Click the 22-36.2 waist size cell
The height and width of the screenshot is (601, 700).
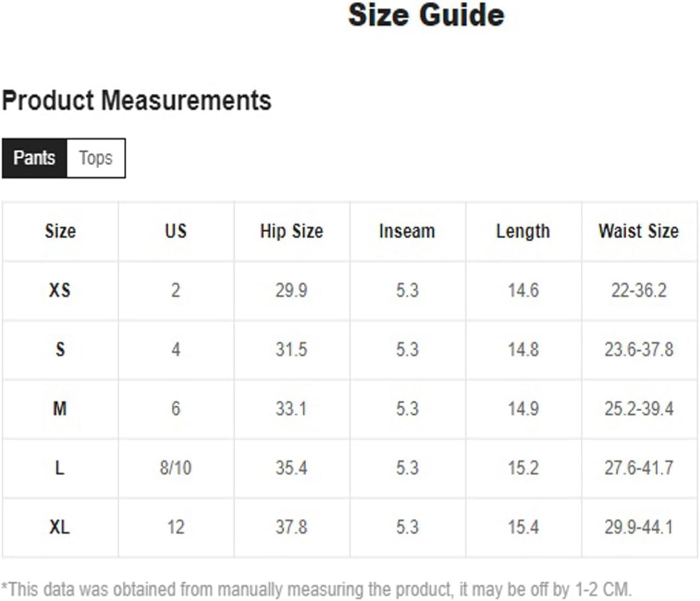[639, 290]
